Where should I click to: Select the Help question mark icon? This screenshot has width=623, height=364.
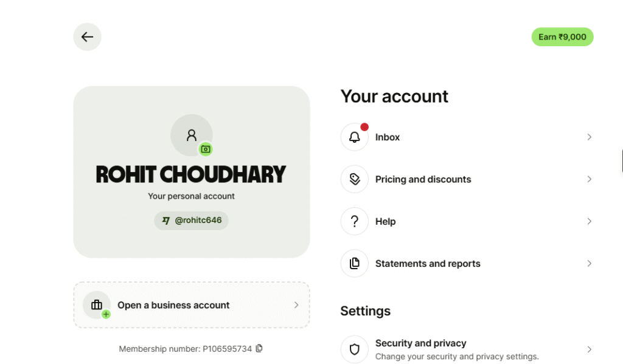pos(354,221)
